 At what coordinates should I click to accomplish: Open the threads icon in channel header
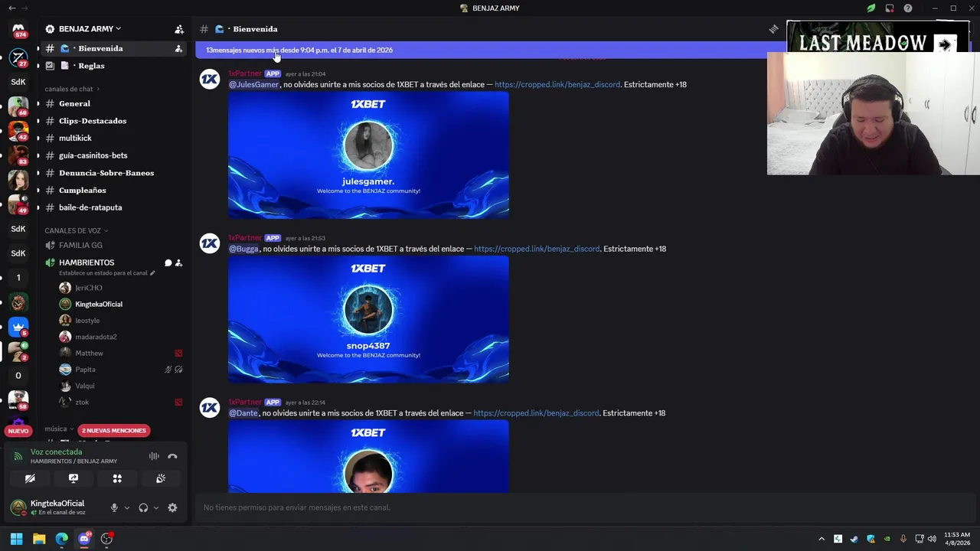click(x=773, y=29)
